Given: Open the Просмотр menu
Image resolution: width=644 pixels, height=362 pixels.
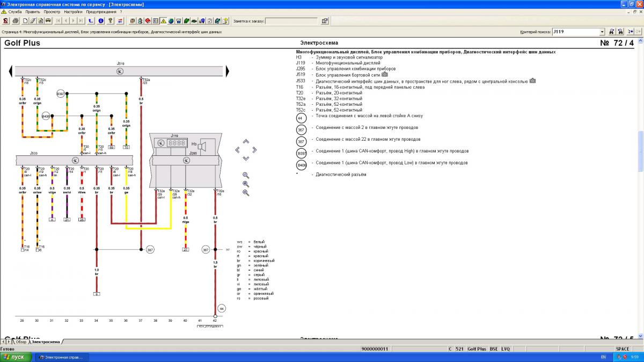Looking at the screenshot, I should click(52, 11).
